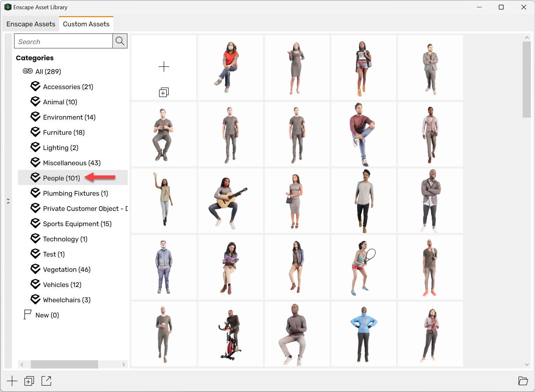Click the duplicate asset icon in bottom toolbar

coord(29,381)
